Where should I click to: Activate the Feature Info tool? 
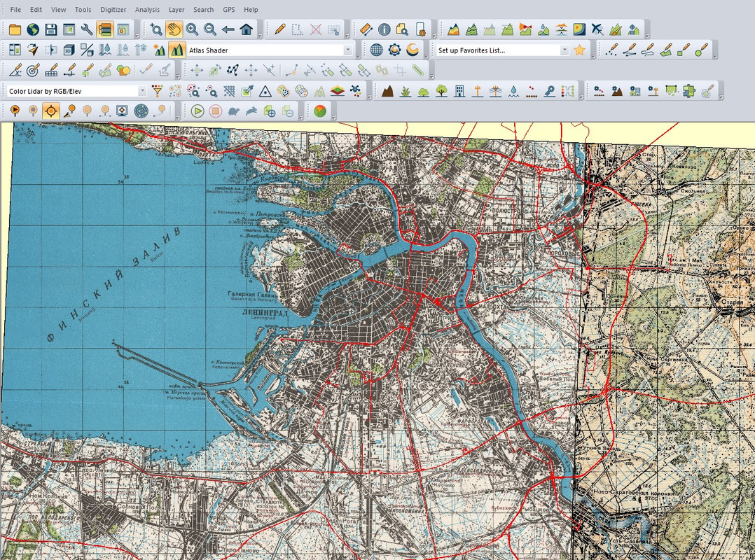tap(384, 29)
